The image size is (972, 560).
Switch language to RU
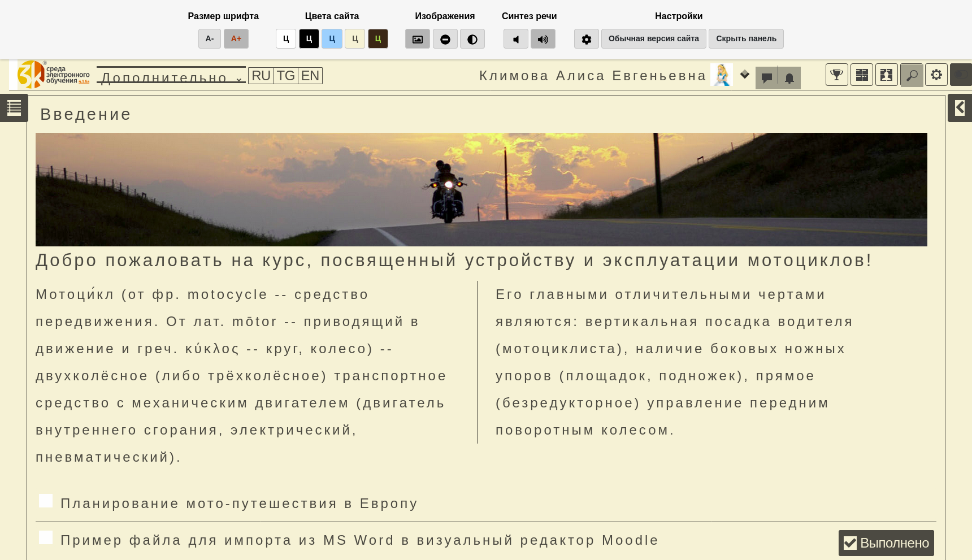point(261,76)
